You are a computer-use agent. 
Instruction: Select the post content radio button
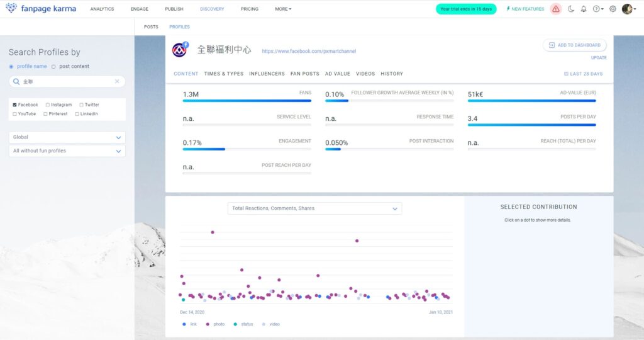point(53,66)
